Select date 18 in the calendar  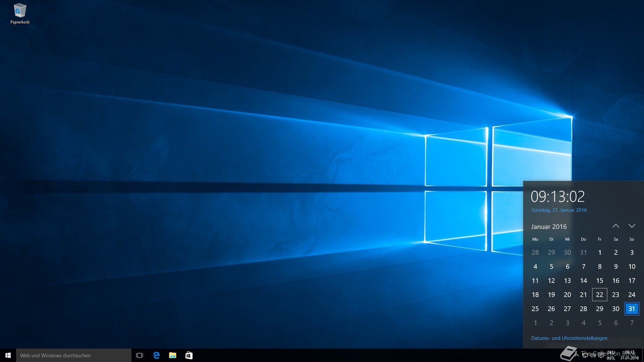point(535,295)
